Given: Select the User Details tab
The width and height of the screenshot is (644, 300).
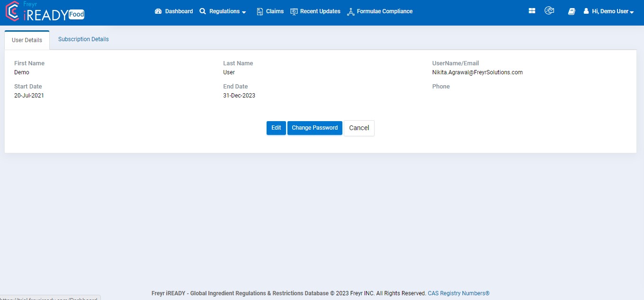Looking at the screenshot, I should click(27, 40).
